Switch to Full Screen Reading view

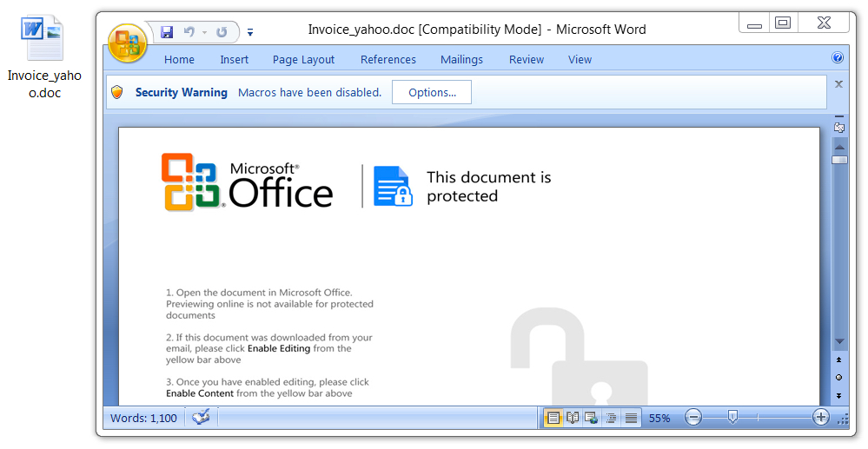pos(573,418)
